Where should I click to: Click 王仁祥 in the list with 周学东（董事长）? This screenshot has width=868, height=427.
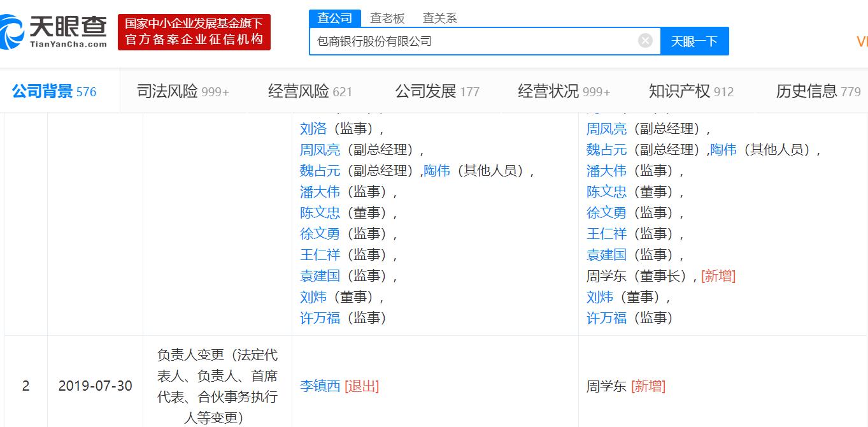(607, 234)
